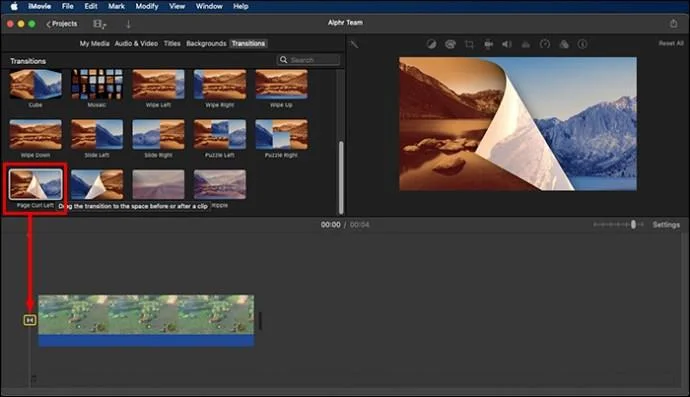690x397 pixels.
Task: Click the Share icon in the title bar
Action: point(673,23)
